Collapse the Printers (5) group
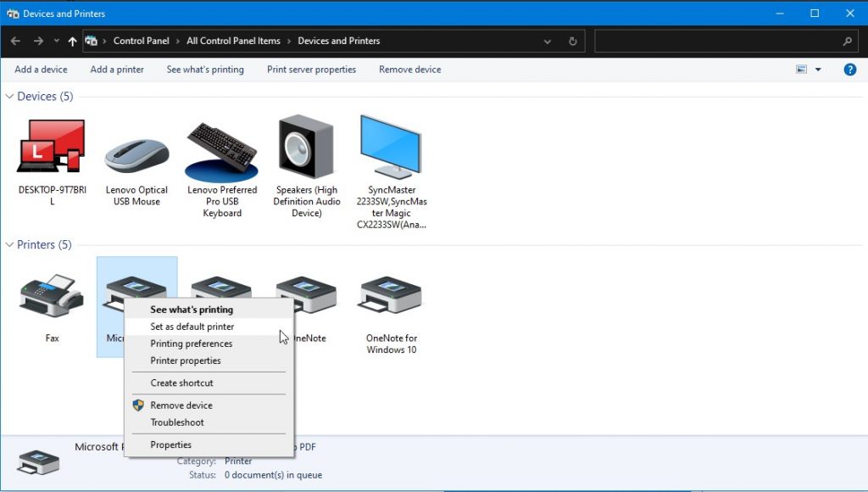The height and width of the screenshot is (492, 868). [x=9, y=244]
